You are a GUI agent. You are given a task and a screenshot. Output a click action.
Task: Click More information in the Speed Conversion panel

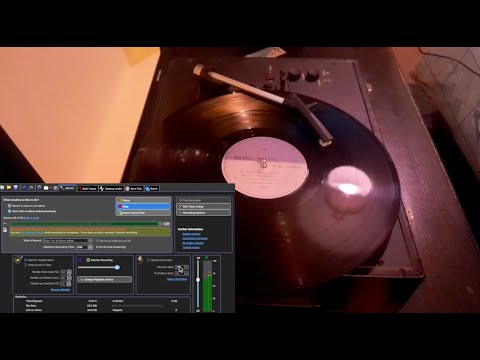pyautogui.click(x=177, y=279)
